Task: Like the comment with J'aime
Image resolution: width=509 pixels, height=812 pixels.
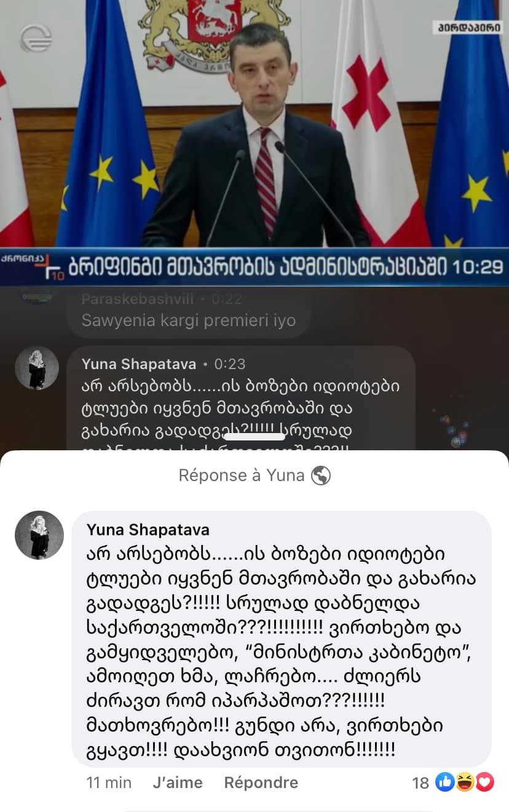Action: point(178,782)
